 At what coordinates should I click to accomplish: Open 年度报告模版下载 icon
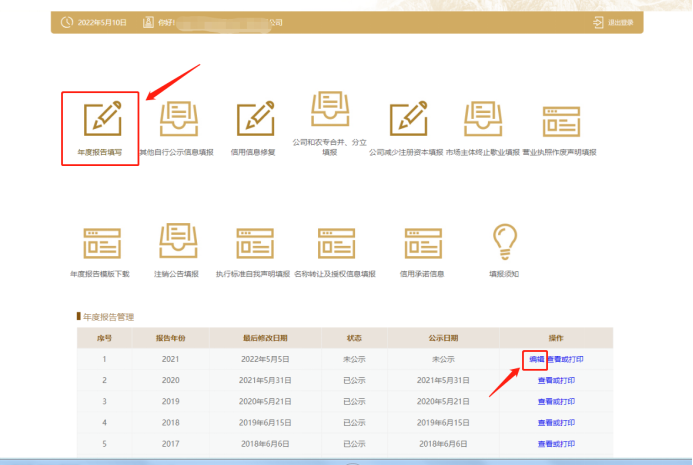coord(102,243)
